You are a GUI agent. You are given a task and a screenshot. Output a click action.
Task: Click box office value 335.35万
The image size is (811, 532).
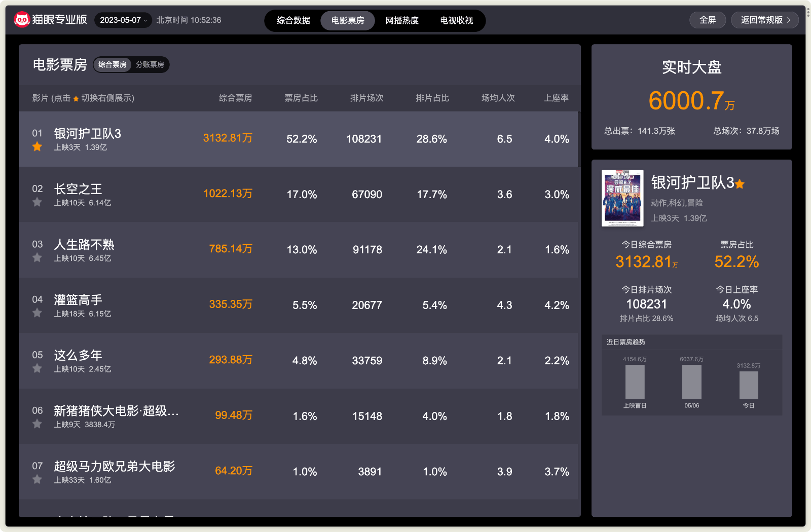231,304
